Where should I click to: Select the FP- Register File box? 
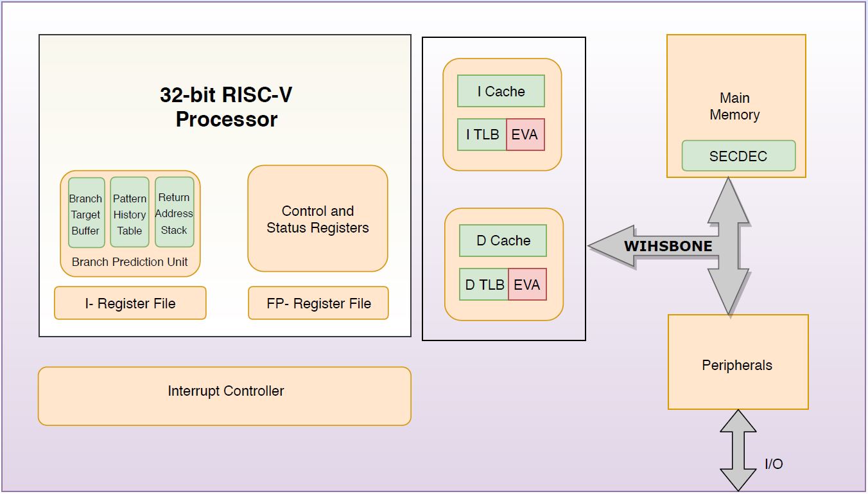point(318,303)
